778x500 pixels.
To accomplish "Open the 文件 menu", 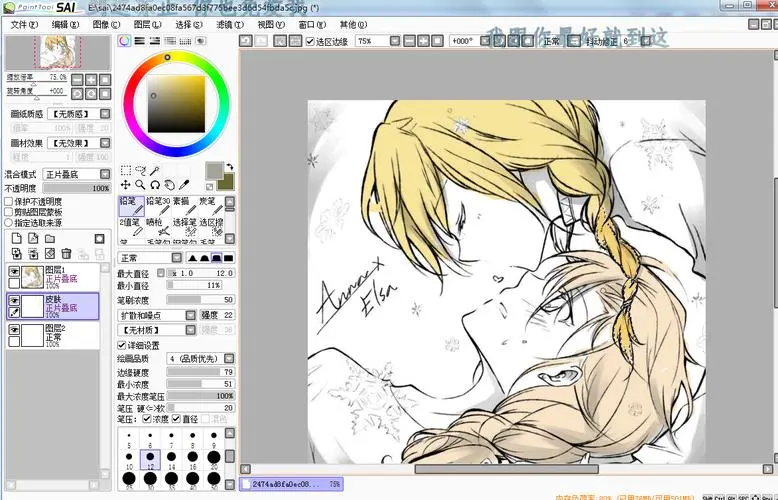I will click(x=24, y=24).
